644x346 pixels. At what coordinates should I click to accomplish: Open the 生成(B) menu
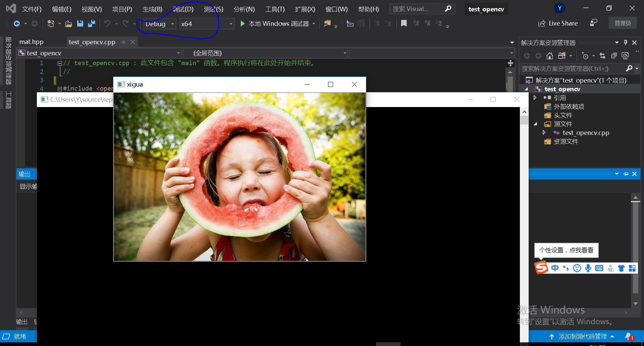tap(152, 9)
